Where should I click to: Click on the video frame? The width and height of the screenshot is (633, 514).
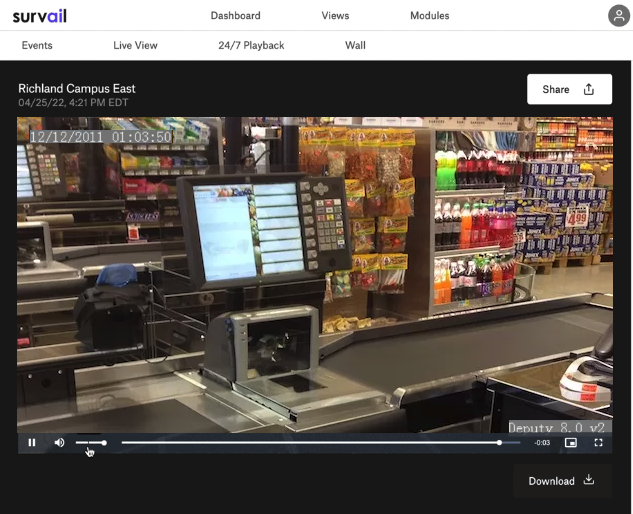tap(314, 270)
